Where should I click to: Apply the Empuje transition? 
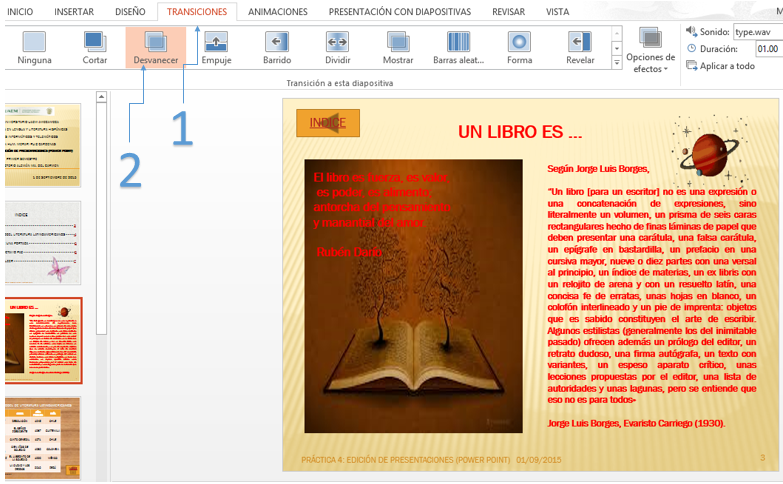(216, 47)
